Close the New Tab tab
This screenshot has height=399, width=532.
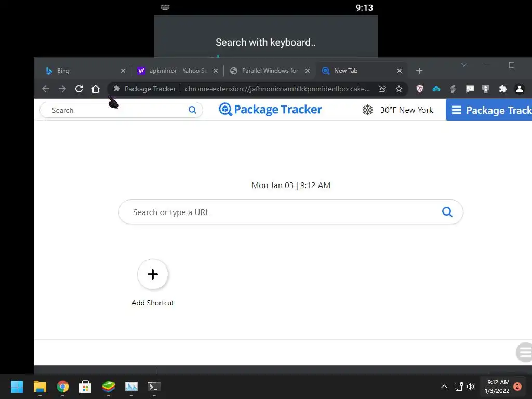point(400,71)
